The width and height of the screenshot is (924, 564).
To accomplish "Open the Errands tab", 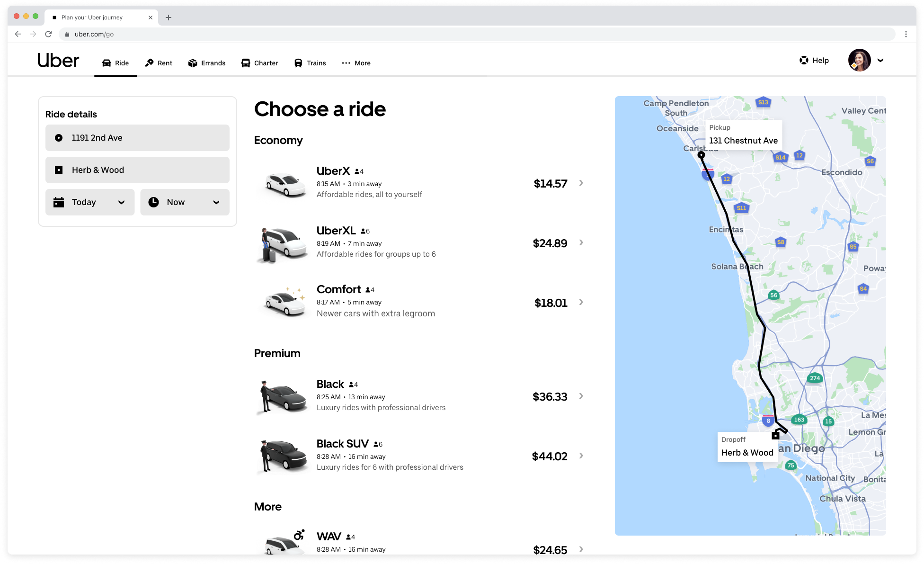I will [x=207, y=63].
